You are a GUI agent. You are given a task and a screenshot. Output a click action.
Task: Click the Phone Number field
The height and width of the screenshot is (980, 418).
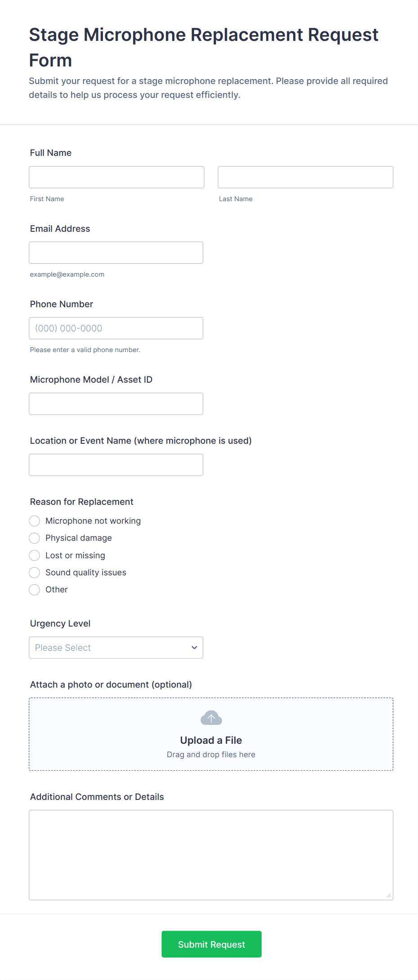tap(116, 328)
